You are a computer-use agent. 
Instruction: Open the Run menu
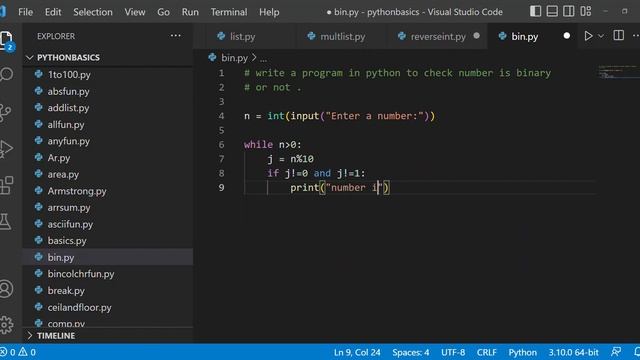190,12
